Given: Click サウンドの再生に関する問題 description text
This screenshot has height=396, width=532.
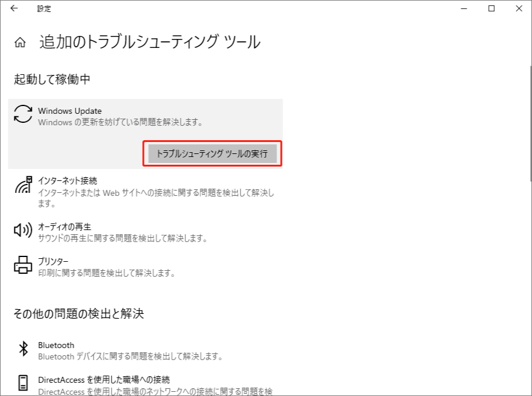Looking at the screenshot, I should tap(122, 238).
